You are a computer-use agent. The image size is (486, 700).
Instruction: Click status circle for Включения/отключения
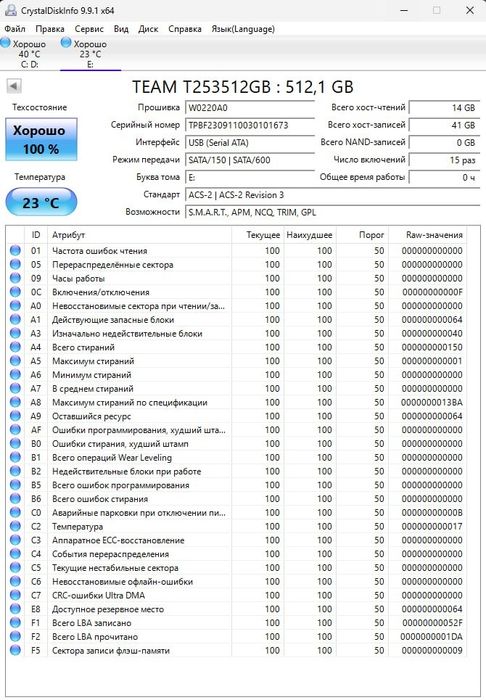coord(15,292)
